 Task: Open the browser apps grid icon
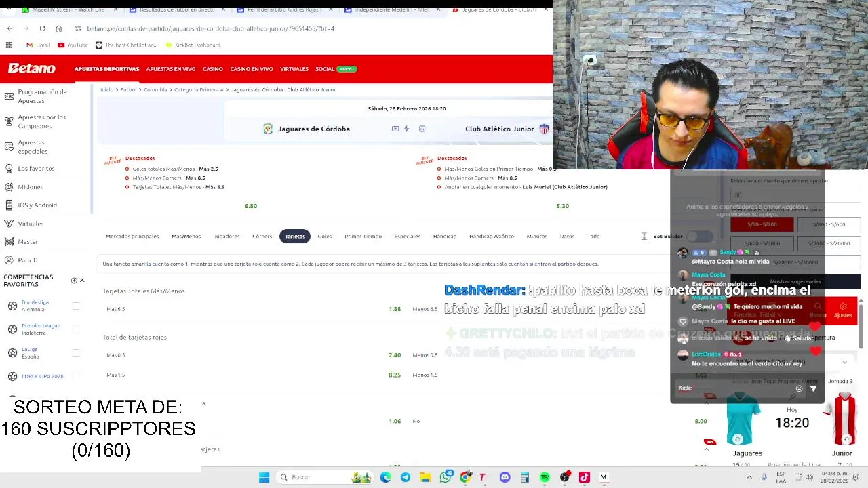[x=9, y=45]
